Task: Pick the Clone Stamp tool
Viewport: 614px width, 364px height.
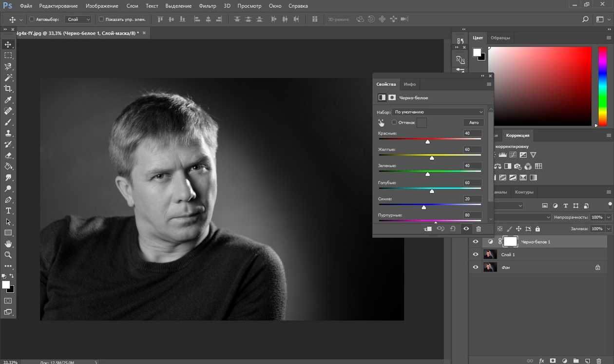Action: coord(8,133)
